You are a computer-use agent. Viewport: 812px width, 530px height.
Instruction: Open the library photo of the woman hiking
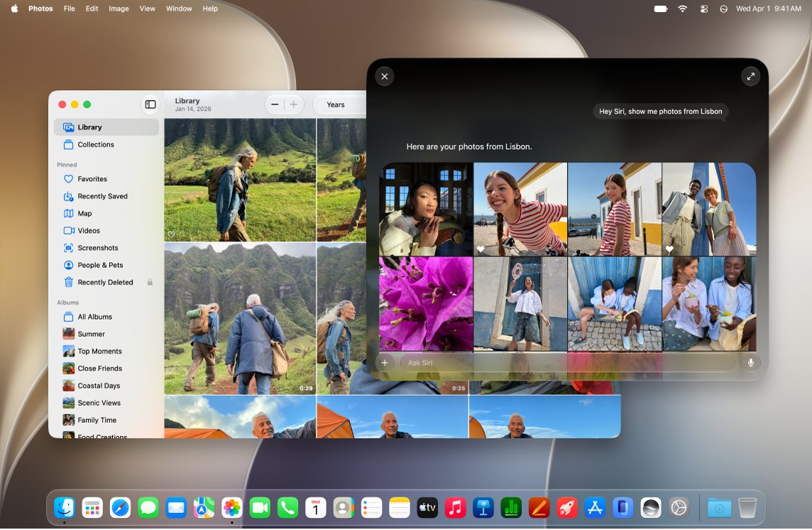[x=240, y=180]
